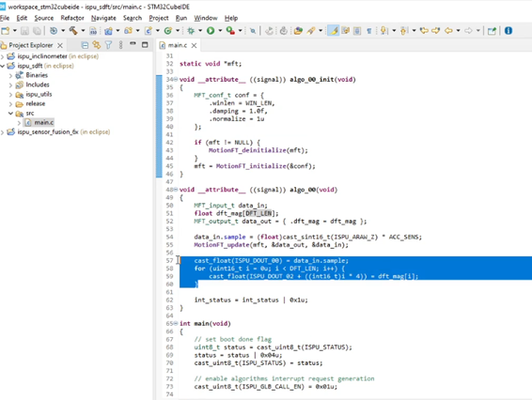532x400 pixels.
Task: Click the Save All icon
Action: [37, 31]
